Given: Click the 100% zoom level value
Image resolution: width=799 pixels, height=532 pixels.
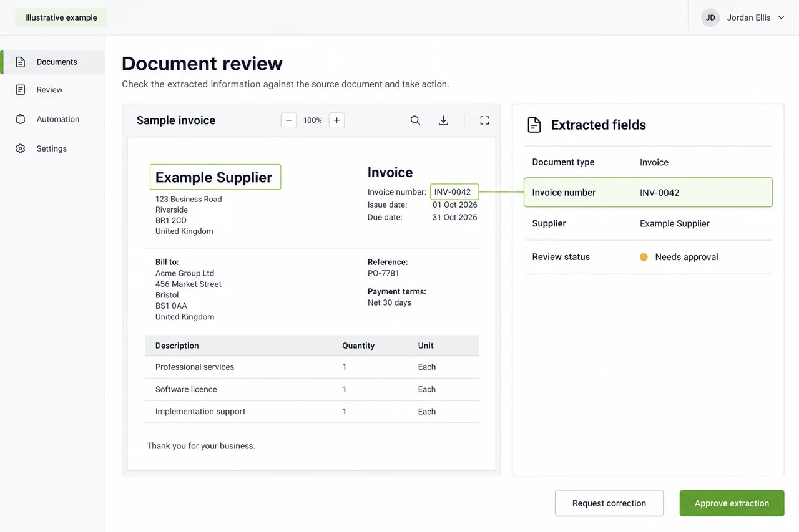Looking at the screenshot, I should (313, 120).
